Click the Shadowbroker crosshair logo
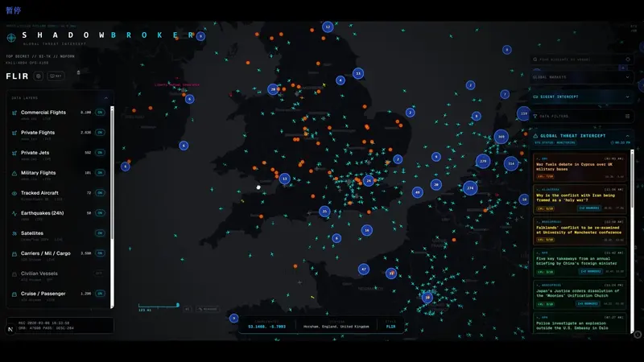 (x=11, y=37)
